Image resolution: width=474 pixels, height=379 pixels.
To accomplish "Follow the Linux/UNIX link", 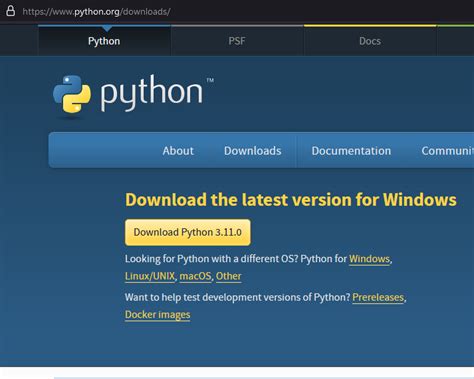I will point(150,276).
